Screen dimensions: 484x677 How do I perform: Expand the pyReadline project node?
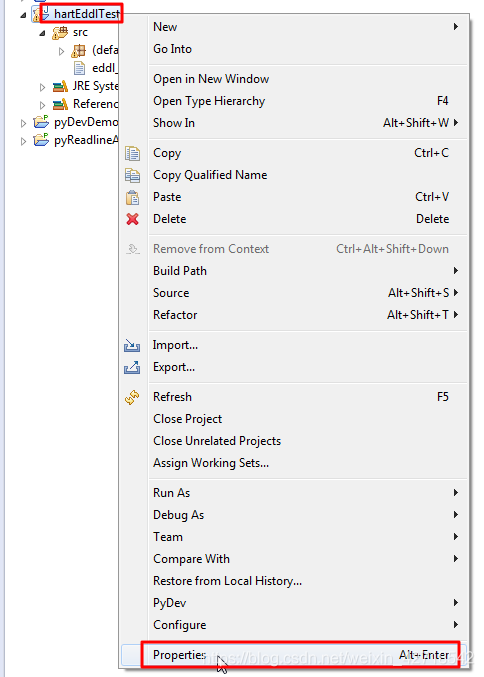tap(23, 141)
